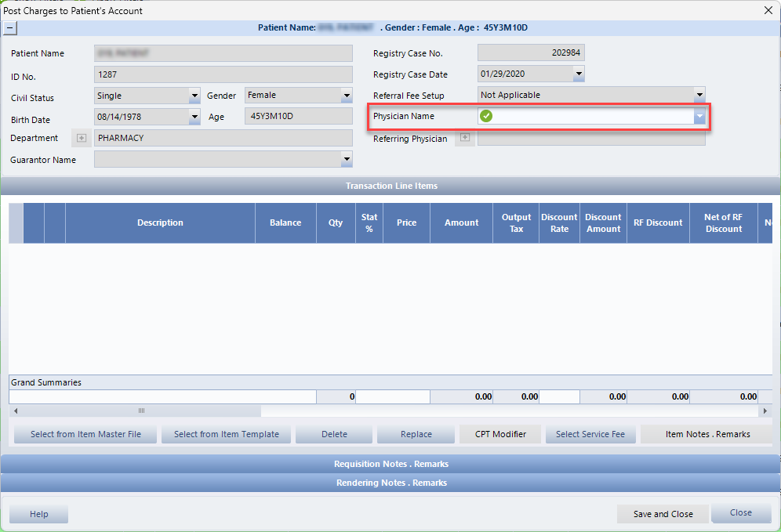Click the plus icon beside Department field
Image resolution: width=781 pixels, height=532 pixels.
pos(81,138)
